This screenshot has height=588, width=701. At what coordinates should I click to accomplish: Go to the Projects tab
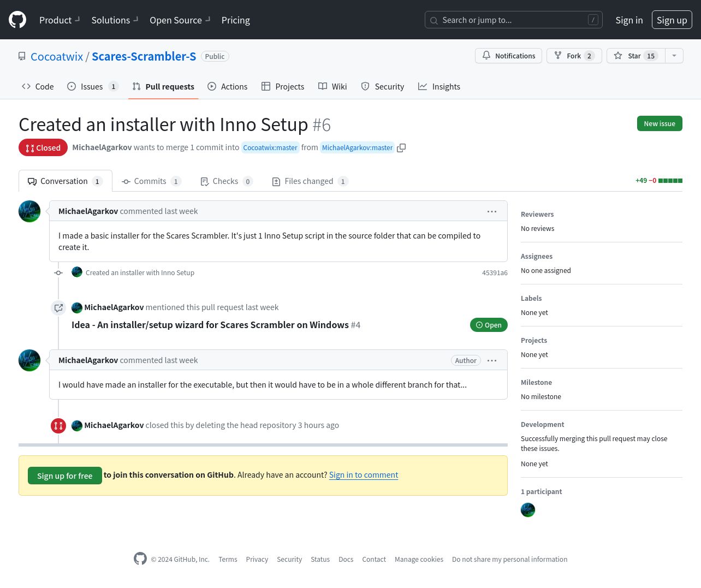point(283,86)
